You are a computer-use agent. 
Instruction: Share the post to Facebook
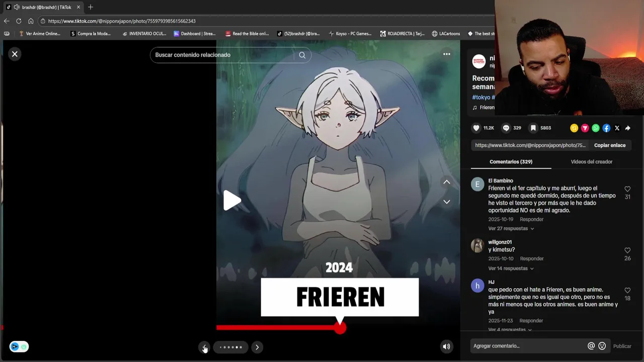[x=606, y=128]
